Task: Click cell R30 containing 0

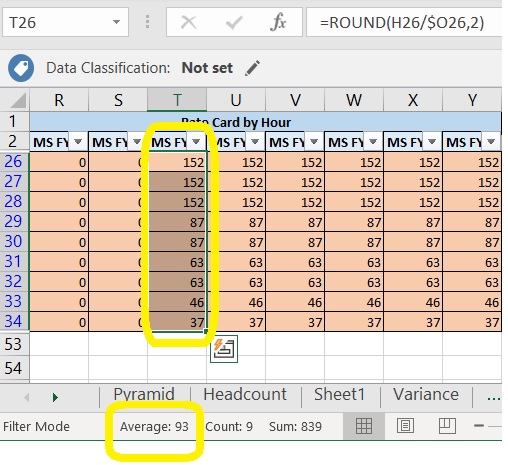Action: tap(59, 242)
